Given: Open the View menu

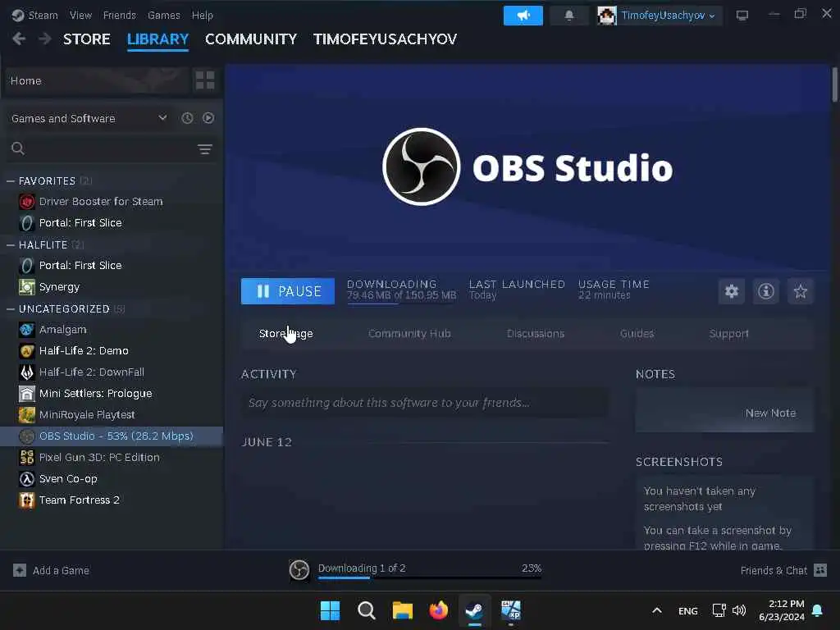Looking at the screenshot, I should (x=80, y=15).
